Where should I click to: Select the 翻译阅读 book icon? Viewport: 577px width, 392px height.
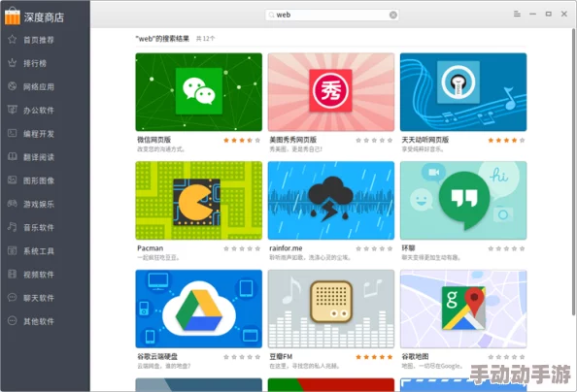tap(13, 156)
